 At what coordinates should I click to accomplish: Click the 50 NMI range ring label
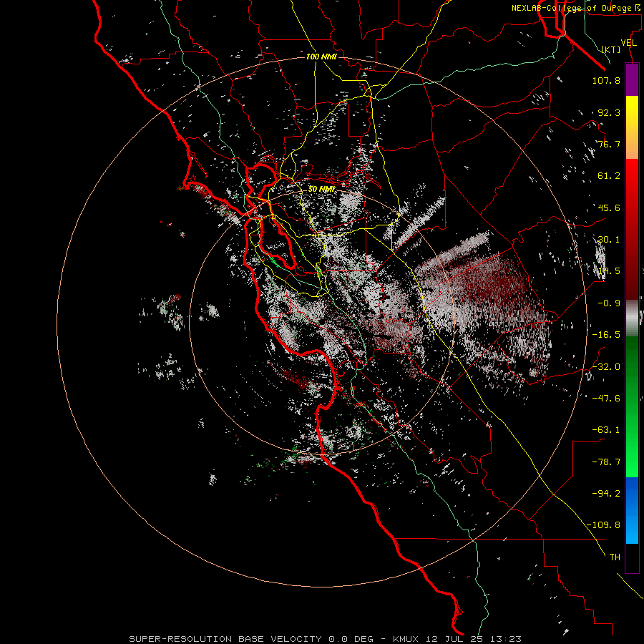pyautogui.click(x=321, y=189)
